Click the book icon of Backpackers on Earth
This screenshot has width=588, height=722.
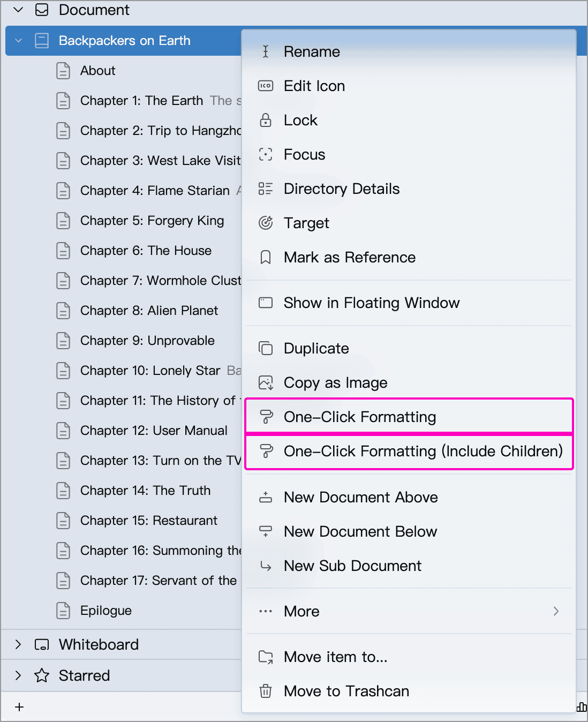42,41
